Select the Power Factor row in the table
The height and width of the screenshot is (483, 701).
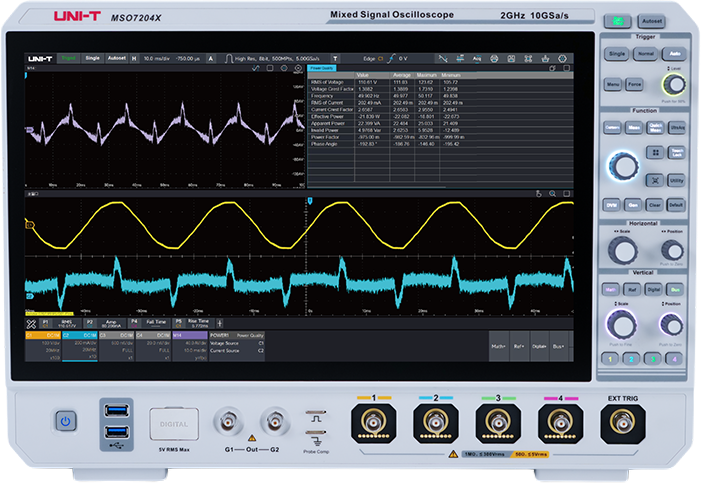(440, 137)
